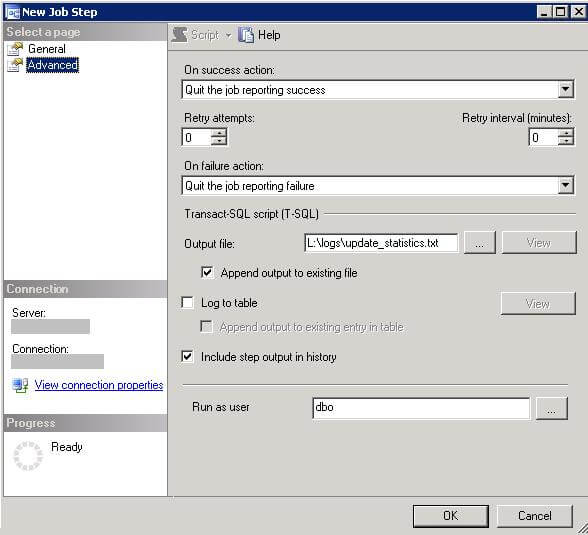Expand the On success action dropdown

(x=566, y=90)
